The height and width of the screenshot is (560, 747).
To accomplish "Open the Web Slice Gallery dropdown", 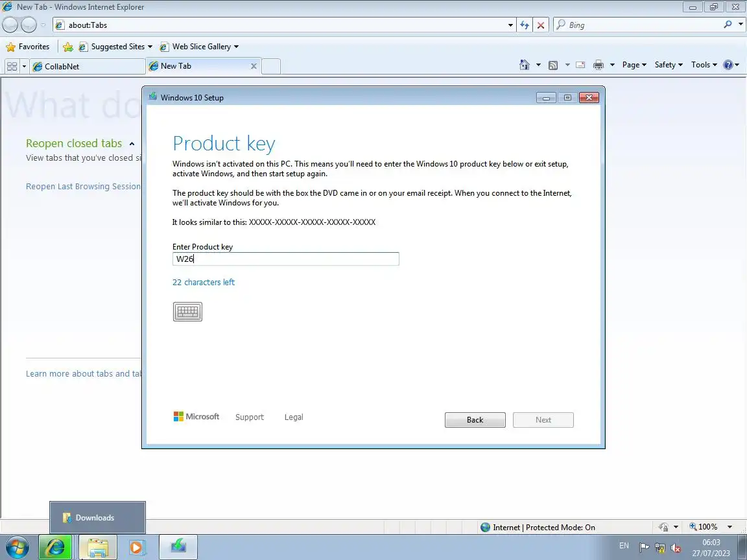I will (x=199, y=47).
